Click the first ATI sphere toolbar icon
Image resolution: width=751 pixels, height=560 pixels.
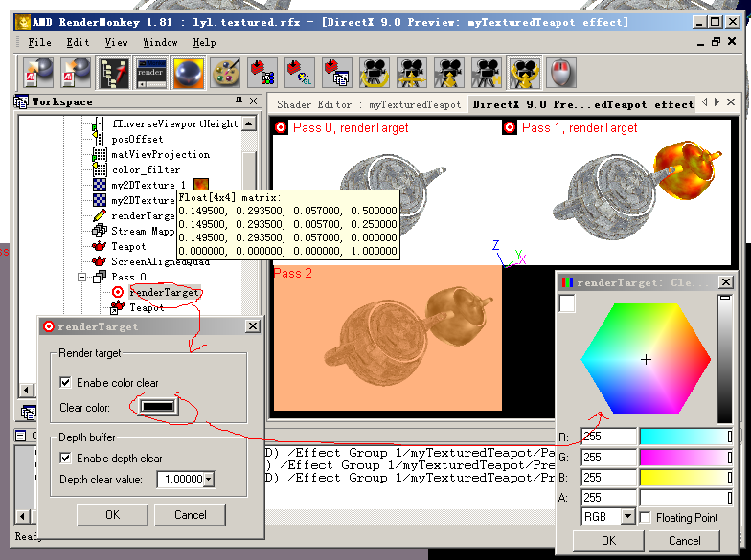click(x=38, y=73)
